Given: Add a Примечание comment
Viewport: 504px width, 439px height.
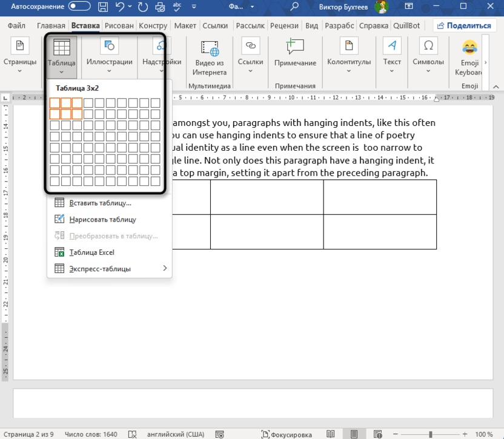Looking at the screenshot, I should (x=295, y=53).
